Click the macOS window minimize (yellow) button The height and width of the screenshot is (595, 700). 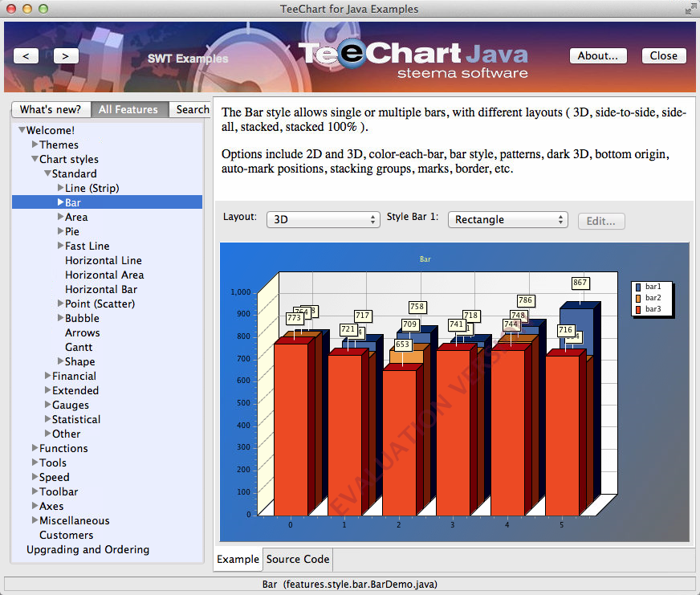click(27, 9)
